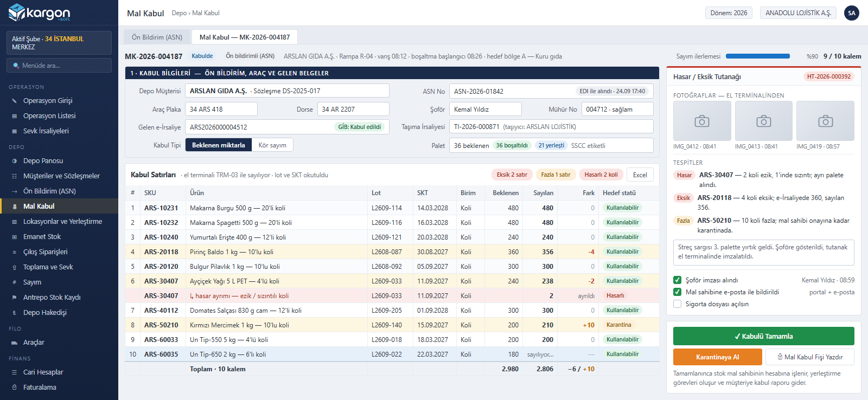
Task: Open Faturalama in the sidebar
Action: (59, 388)
